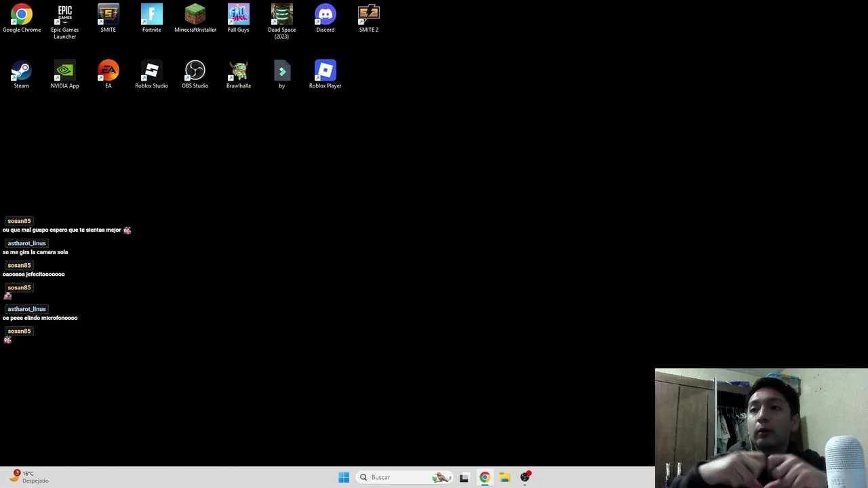This screenshot has height=488, width=868.
Task: Open Task View from the taskbar
Action: click(464, 477)
